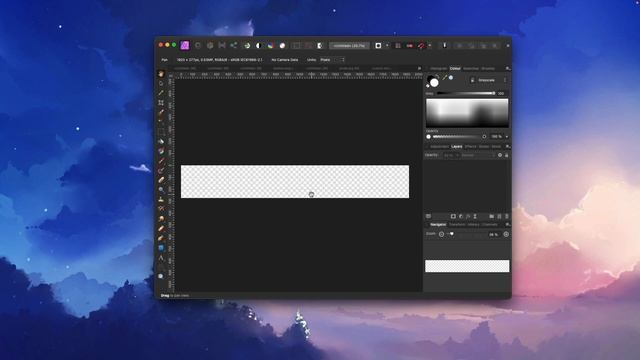Select the Gradient tool

(x=161, y=151)
